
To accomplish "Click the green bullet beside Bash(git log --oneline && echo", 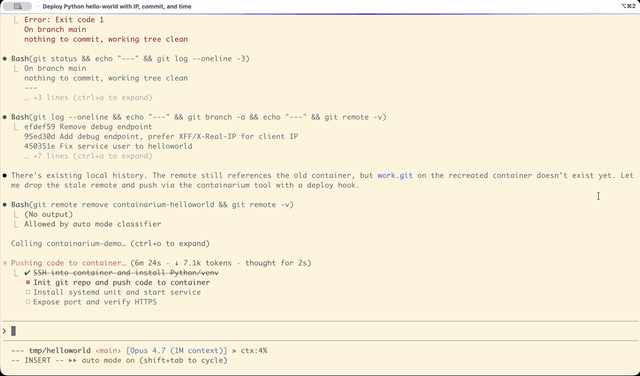I will pos(5,117).
